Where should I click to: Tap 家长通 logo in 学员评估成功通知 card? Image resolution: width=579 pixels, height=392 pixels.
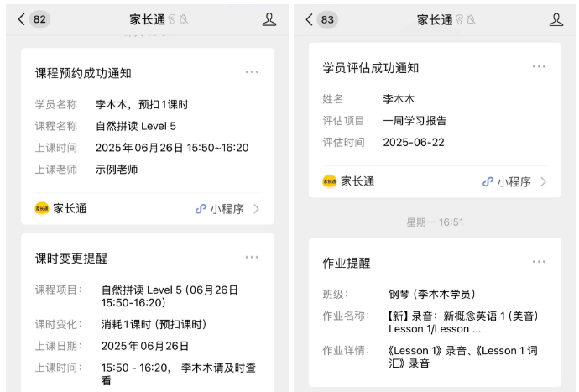(330, 181)
